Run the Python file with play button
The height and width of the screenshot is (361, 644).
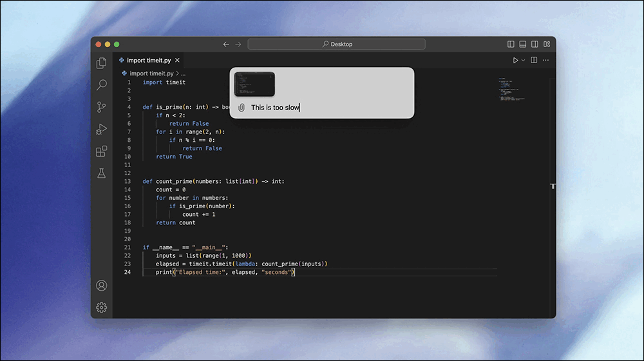pos(515,61)
